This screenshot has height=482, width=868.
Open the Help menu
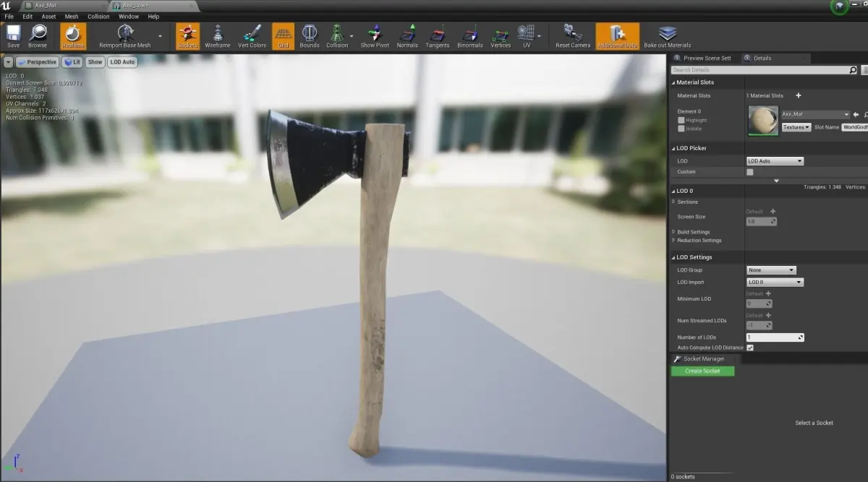tap(153, 16)
